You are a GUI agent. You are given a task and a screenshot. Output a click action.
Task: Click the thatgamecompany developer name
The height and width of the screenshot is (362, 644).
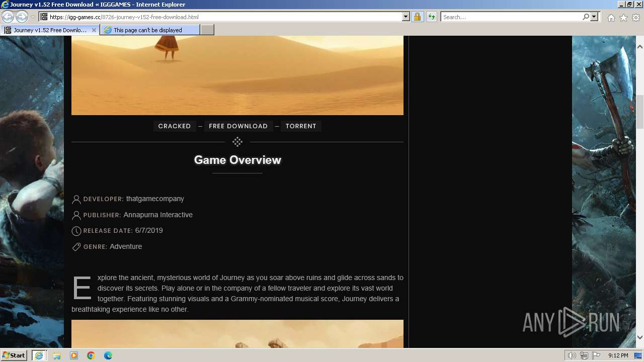pyautogui.click(x=155, y=199)
